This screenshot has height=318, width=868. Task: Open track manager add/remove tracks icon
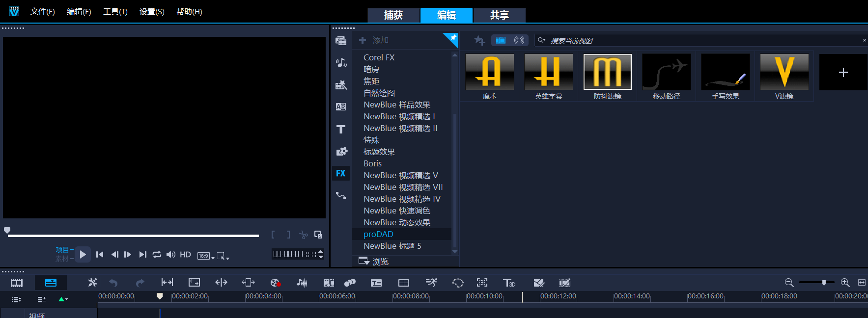click(x=42, y=299)
